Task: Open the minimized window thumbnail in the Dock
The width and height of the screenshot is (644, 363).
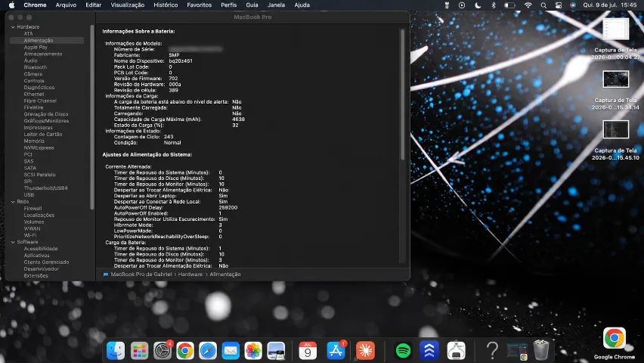Action: (x=517, y=352)
